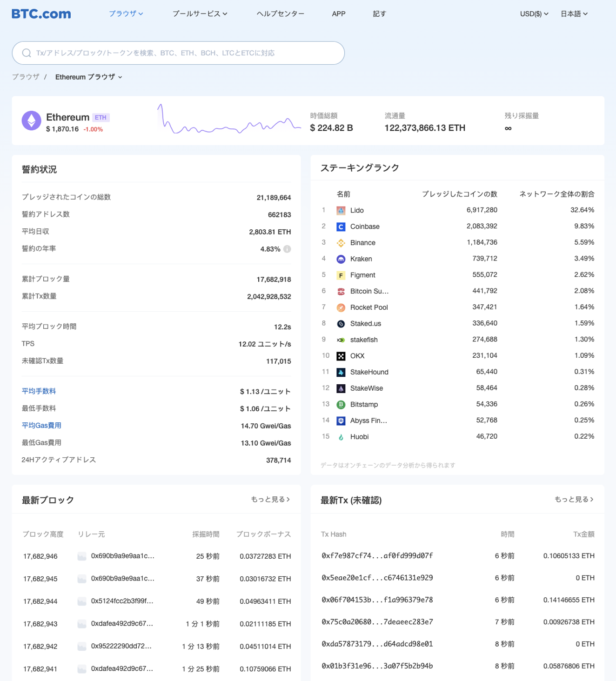Open the 日本語 language dropdown

574,13
